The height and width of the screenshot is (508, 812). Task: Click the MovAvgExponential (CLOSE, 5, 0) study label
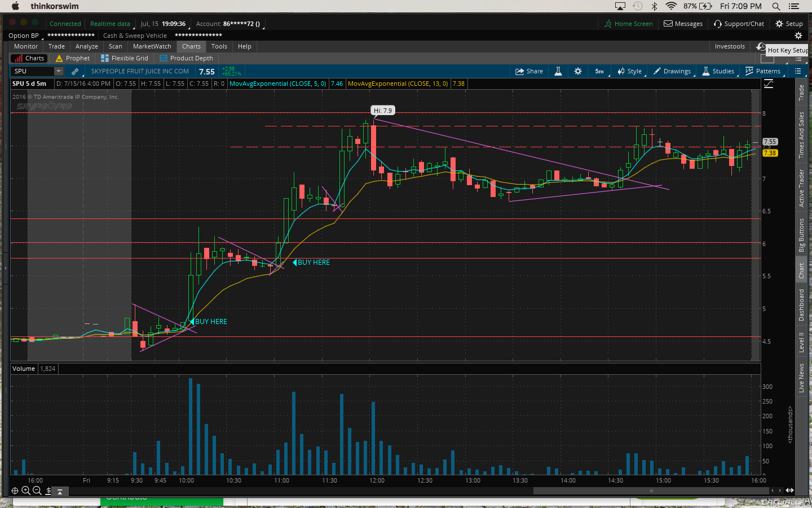tap(277, 84)
